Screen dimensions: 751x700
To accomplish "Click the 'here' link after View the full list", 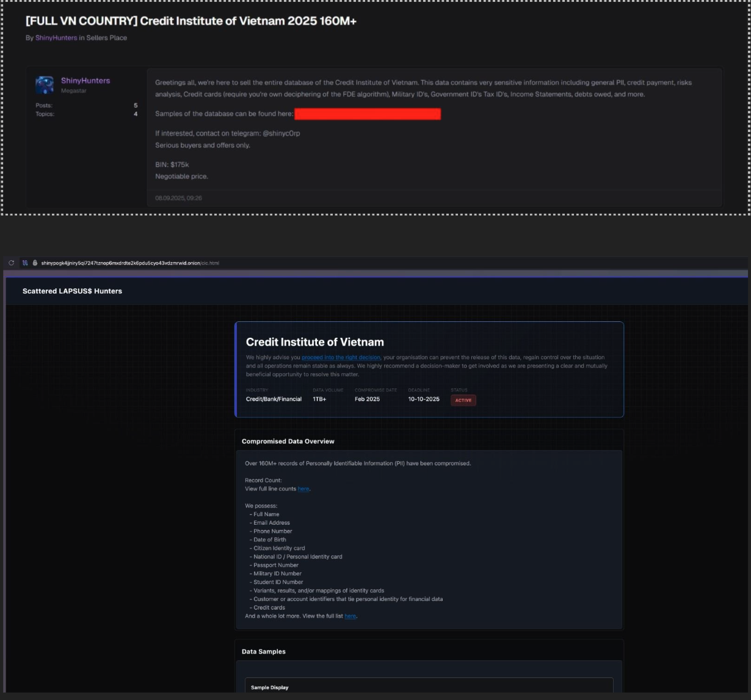I will point(350,616).
